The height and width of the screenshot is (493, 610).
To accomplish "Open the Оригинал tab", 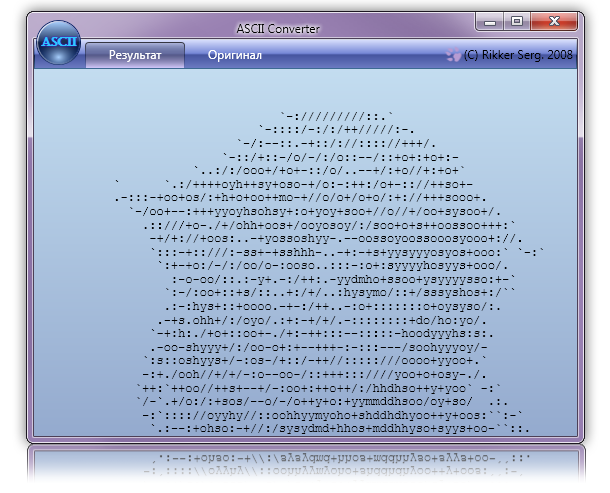I will pos(235,55).
